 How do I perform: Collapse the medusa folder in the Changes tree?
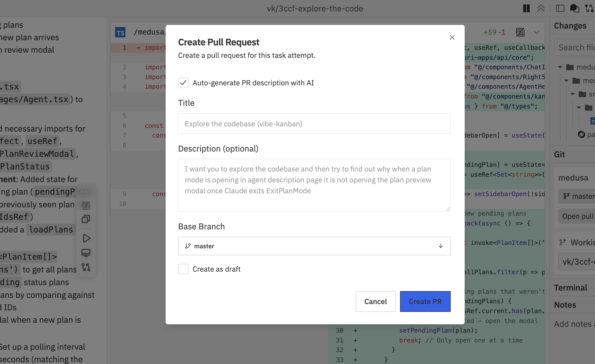click(560, 67)
